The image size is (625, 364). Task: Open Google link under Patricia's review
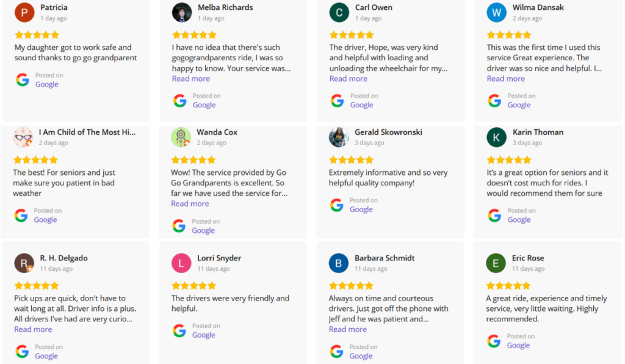pos(47,85)
